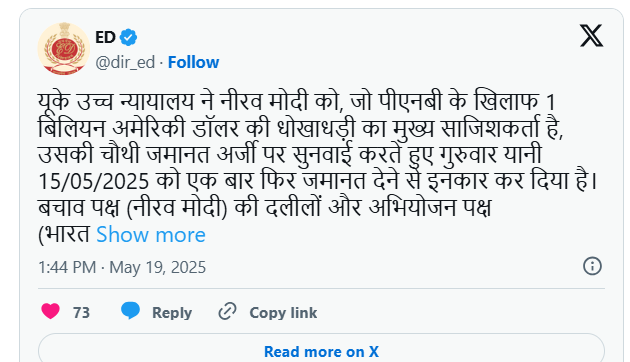Open the ED display name link
This screenshot has width=630, height=362.
[x=106, y=37]
